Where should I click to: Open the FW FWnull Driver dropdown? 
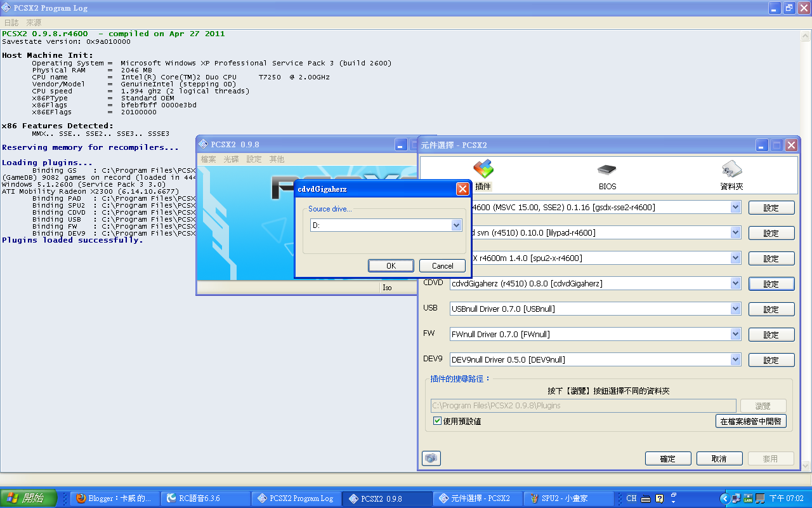tap(735, 334)
